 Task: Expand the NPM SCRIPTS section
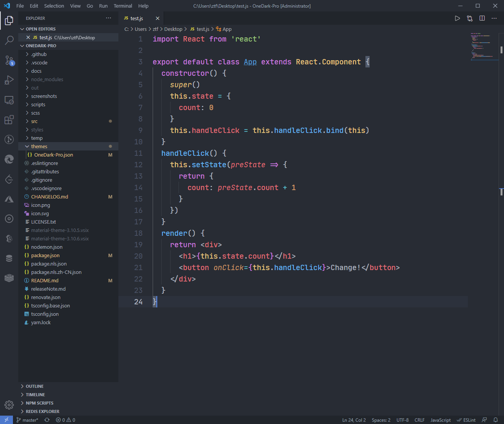[39, 403]
